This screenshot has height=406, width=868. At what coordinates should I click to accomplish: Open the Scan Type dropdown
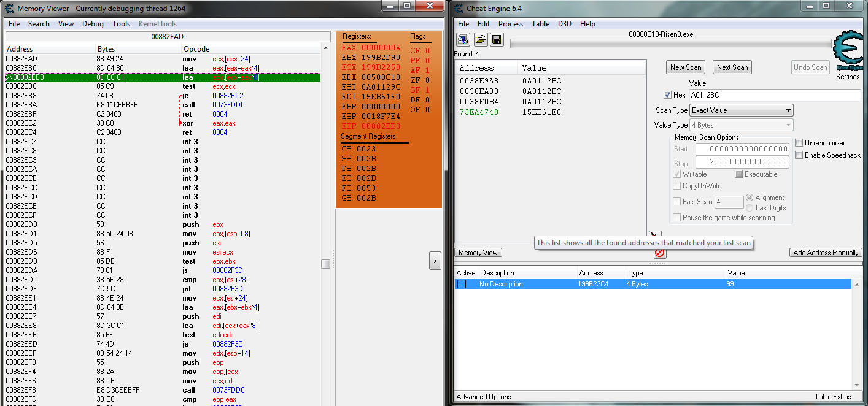point(741,110)
